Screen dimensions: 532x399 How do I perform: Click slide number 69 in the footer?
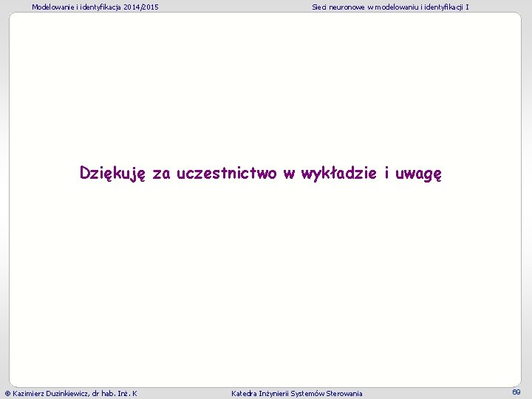(x=516, y=392)
